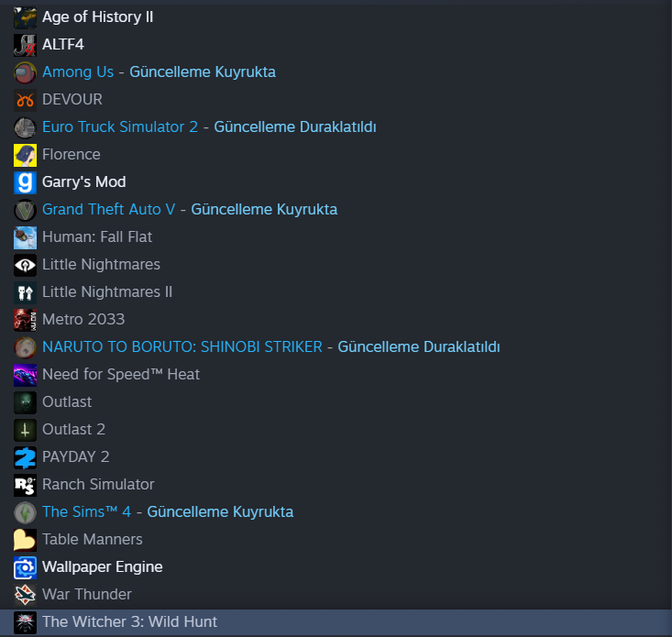Screen dimensions: 672x637
Task: Click the Euro Truck Simulator 2 icon
Action: point(25,127)
